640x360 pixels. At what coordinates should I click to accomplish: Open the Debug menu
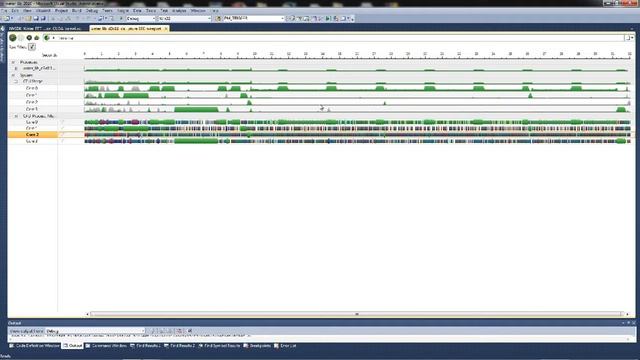pos(92,11)
